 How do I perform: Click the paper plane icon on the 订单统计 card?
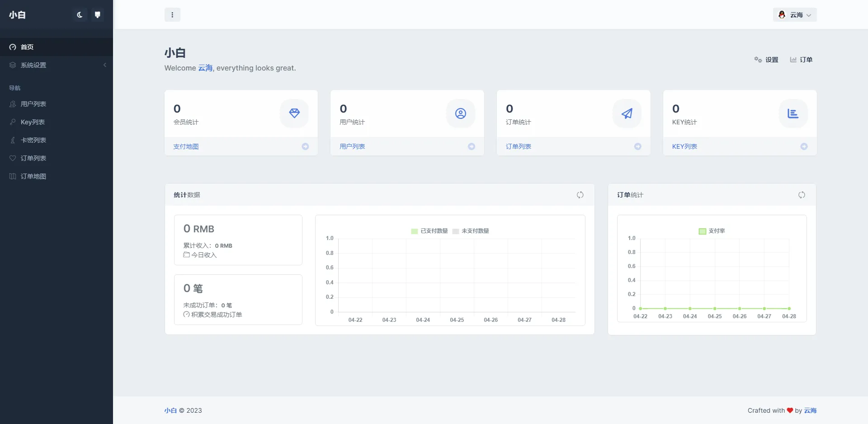627,113
